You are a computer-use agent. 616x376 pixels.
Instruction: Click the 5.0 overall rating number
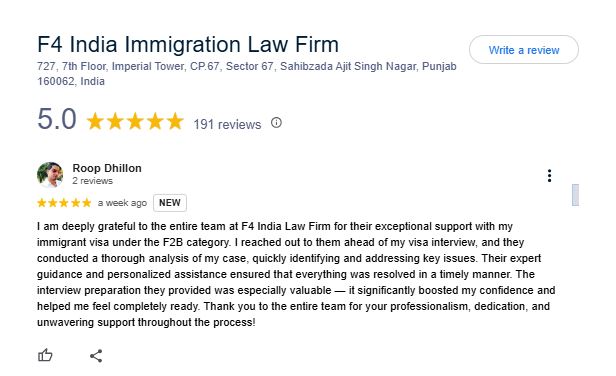pos(57,119)
